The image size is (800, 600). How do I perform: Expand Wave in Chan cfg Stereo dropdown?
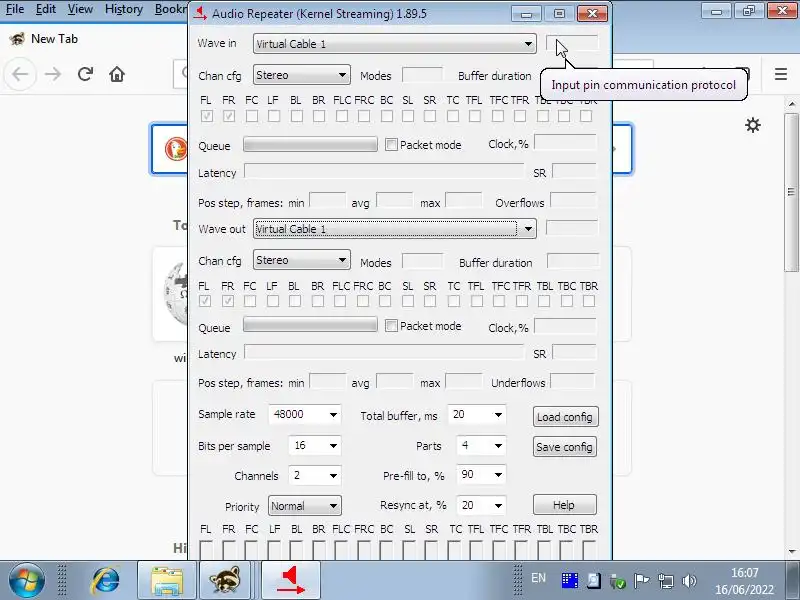pos(302,75)
